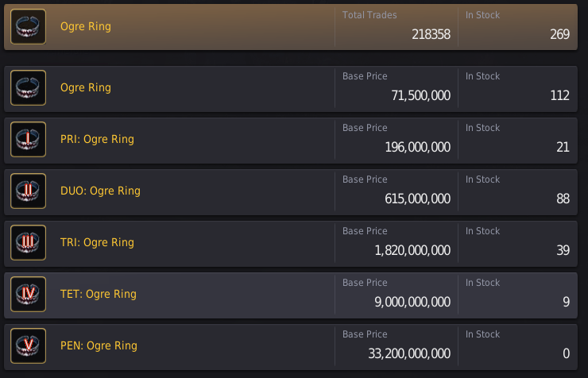Click the 33,200,000,000 base price
The height and width of the screenshot is (378, 588).
click(409, 354)
